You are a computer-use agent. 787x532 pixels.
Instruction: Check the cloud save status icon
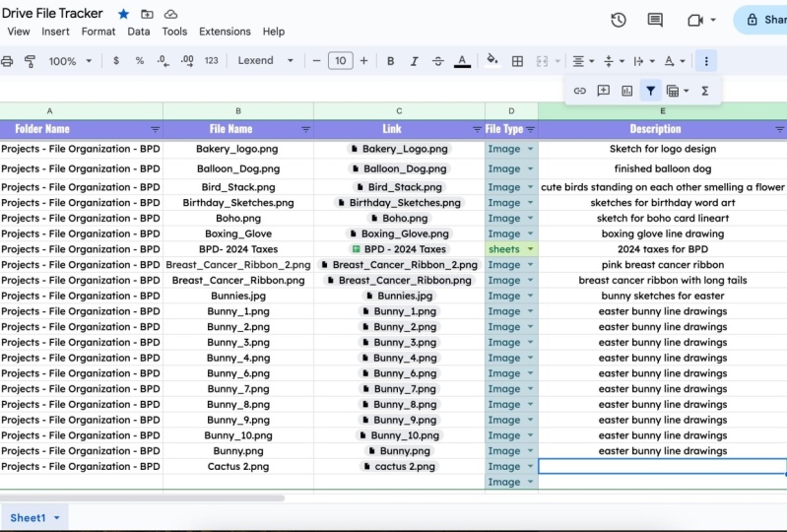tap(170, 14)
